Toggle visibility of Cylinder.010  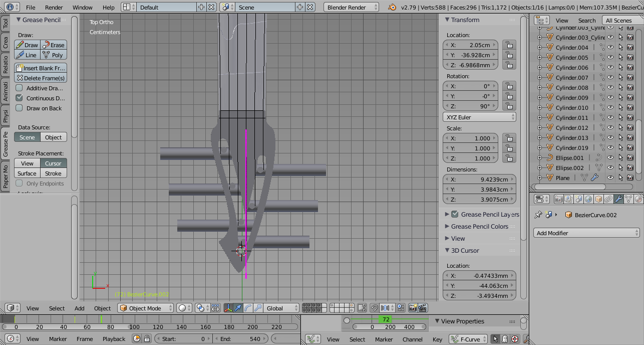click(610, 107)
